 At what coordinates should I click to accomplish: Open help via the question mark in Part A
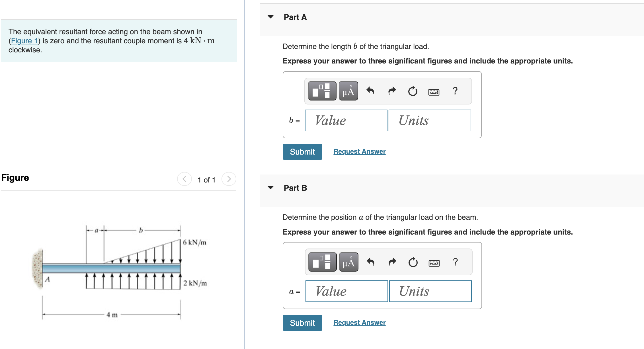[455, 91]
